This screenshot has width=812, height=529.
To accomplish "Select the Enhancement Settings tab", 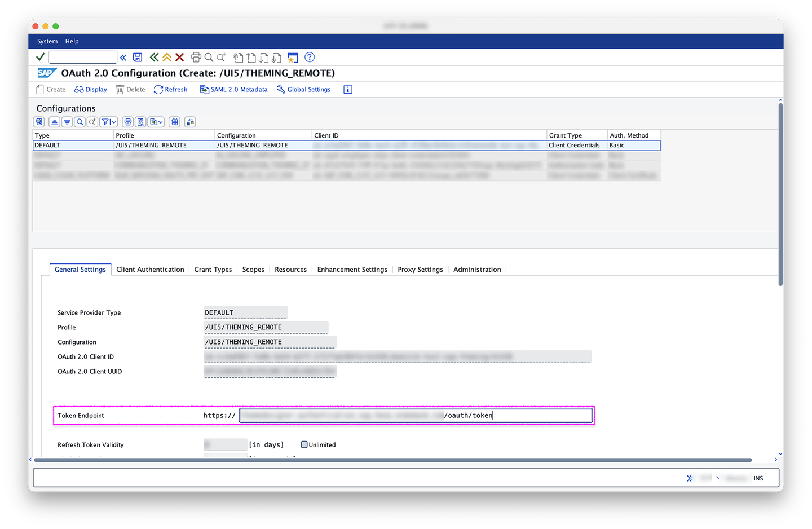I will (352, 270).
